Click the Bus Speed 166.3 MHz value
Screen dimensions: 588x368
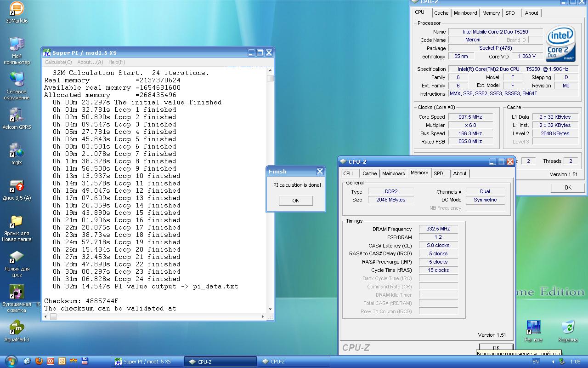point(470,133)
